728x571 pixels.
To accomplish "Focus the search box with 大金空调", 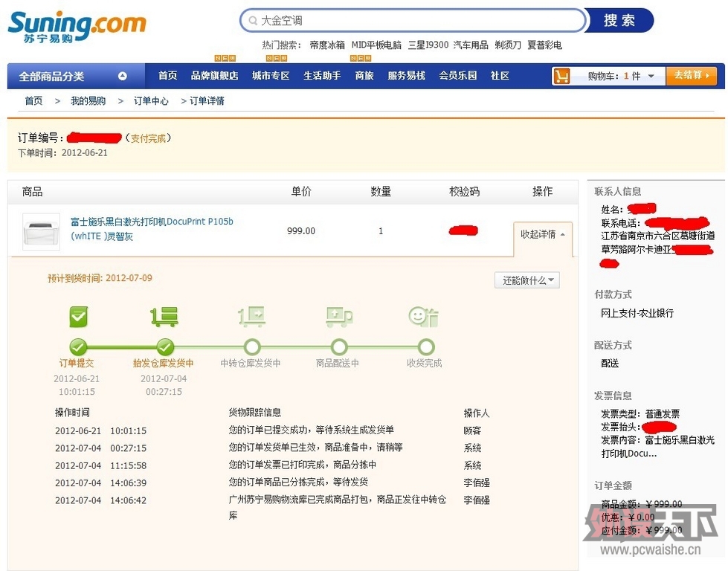I will click(x=412, y=20).
